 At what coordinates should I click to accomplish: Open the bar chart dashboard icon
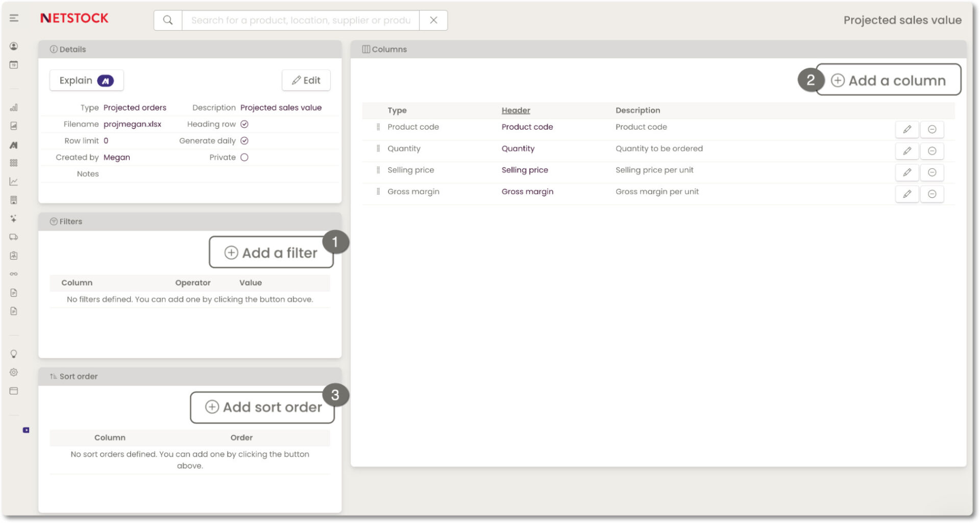pyautogui.click(x=14, y=108)
